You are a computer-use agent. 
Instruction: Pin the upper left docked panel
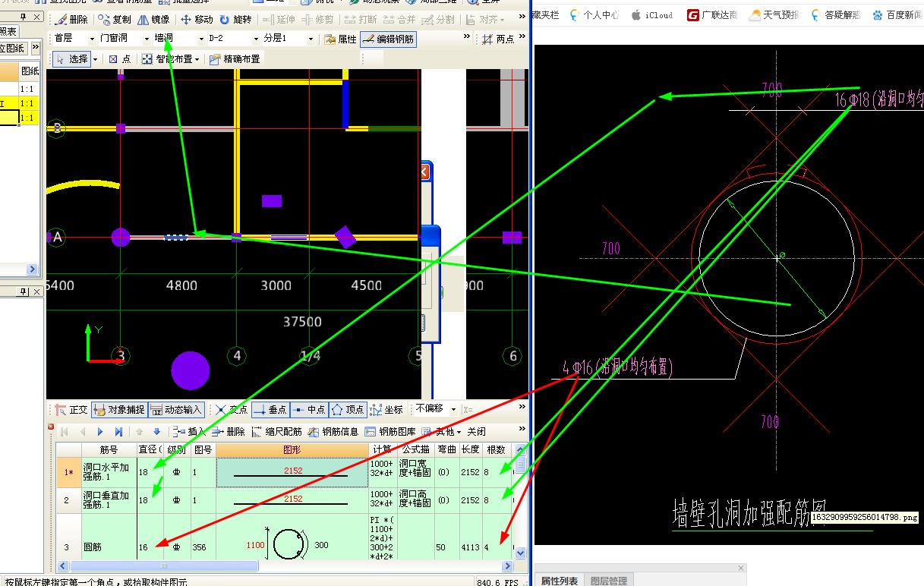tap(23, 17)
